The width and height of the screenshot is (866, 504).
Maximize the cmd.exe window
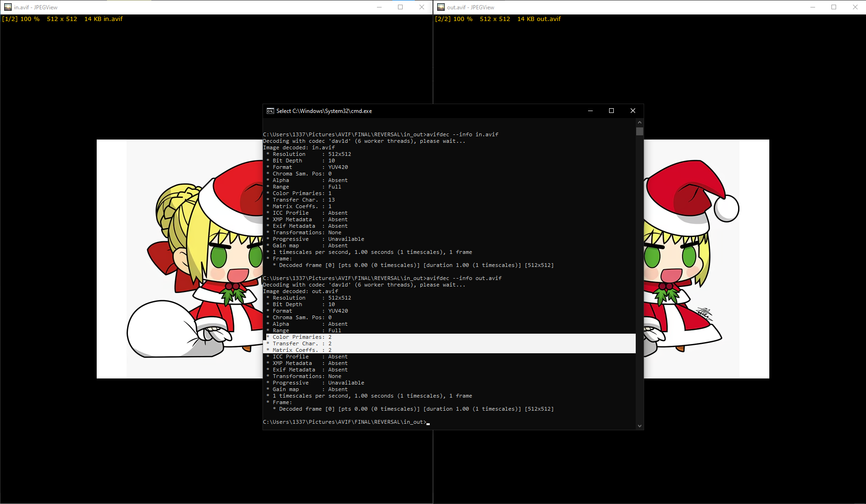611,111
